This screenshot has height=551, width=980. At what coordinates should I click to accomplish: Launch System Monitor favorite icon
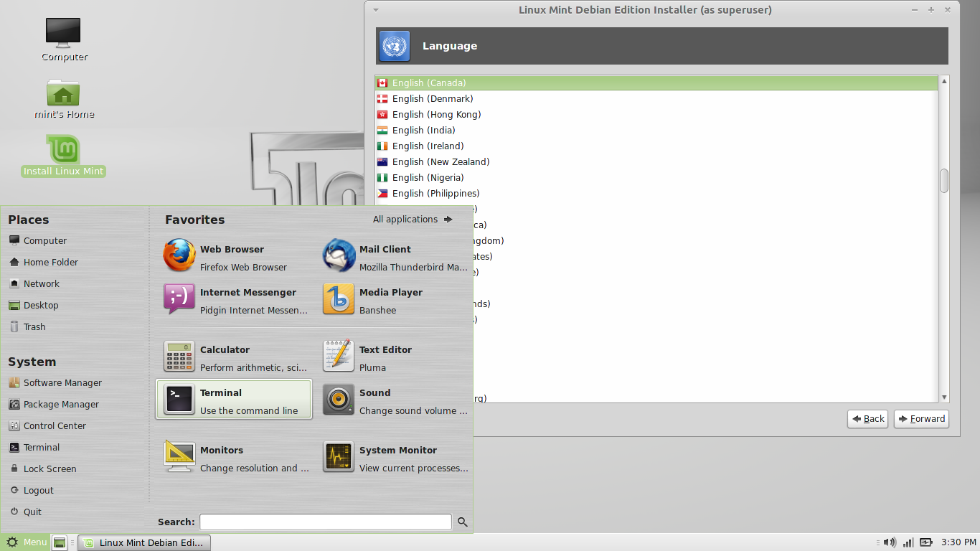click(339, 457)
